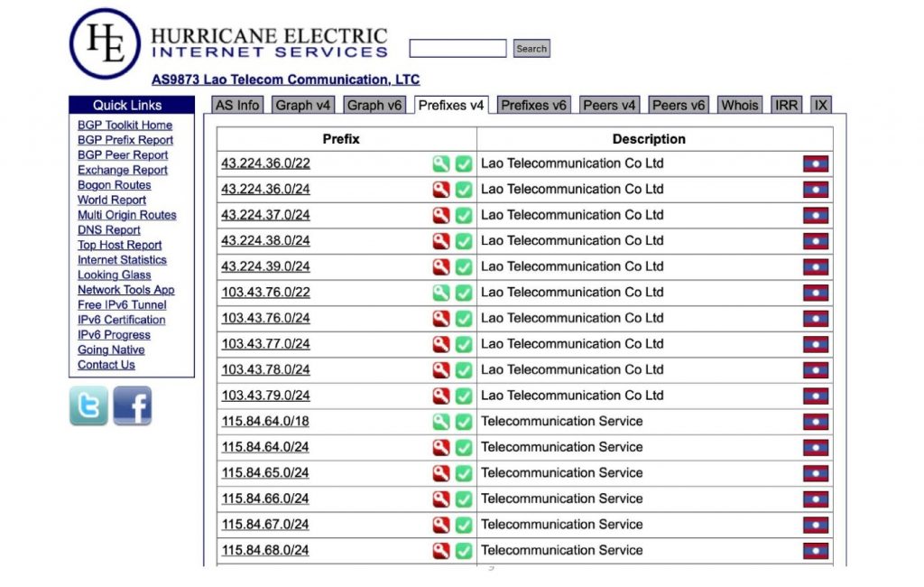
Task: Switch to the AS Info tab
Action: 237,105
